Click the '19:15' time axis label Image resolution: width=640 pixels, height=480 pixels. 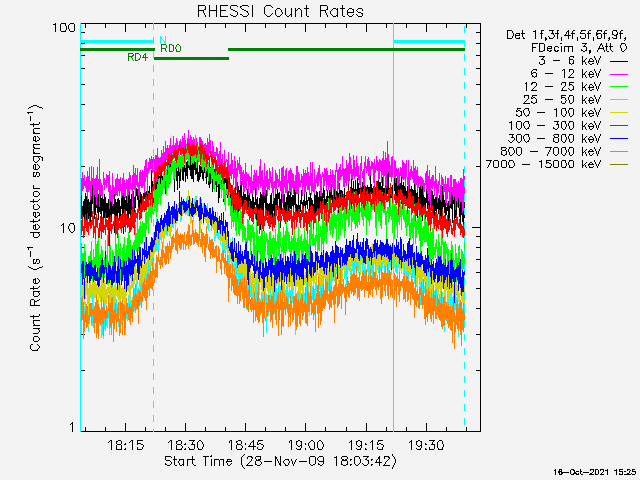click(366, 445)
